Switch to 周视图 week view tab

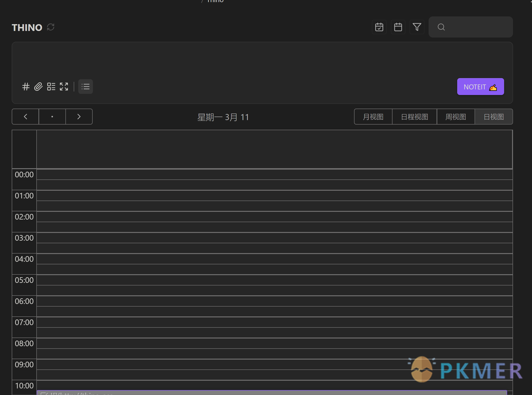click(456, 117)
